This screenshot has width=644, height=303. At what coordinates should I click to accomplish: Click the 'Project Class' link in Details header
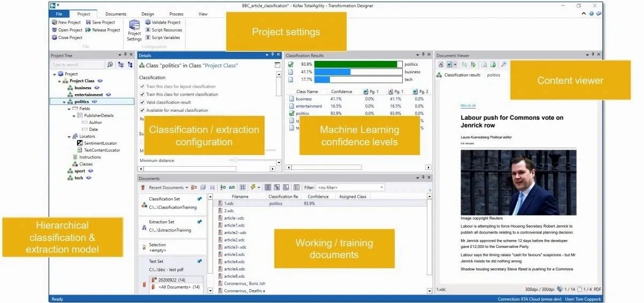[220, 65]
